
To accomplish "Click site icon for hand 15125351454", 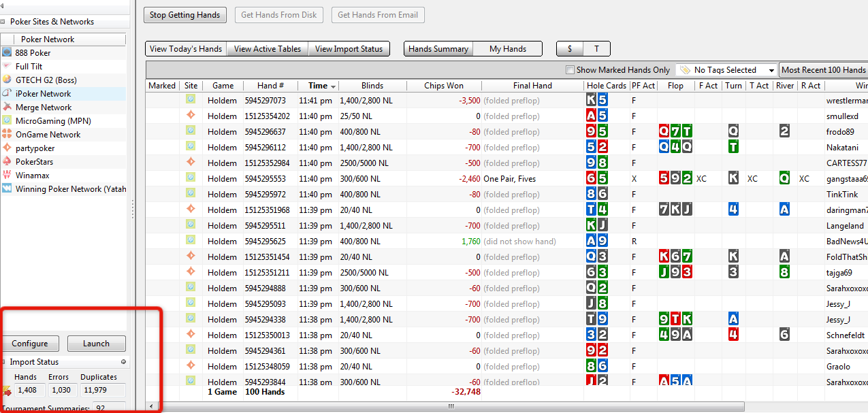I will click(191, 256).
